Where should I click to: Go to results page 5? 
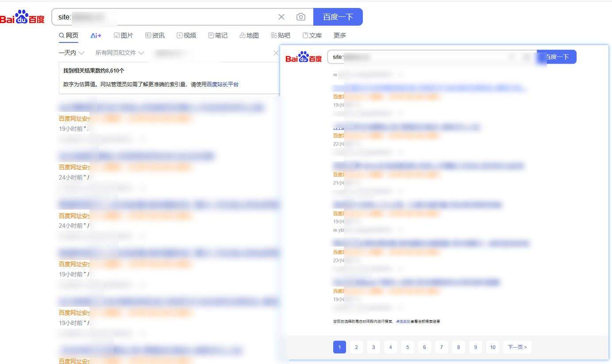[408, 347]
